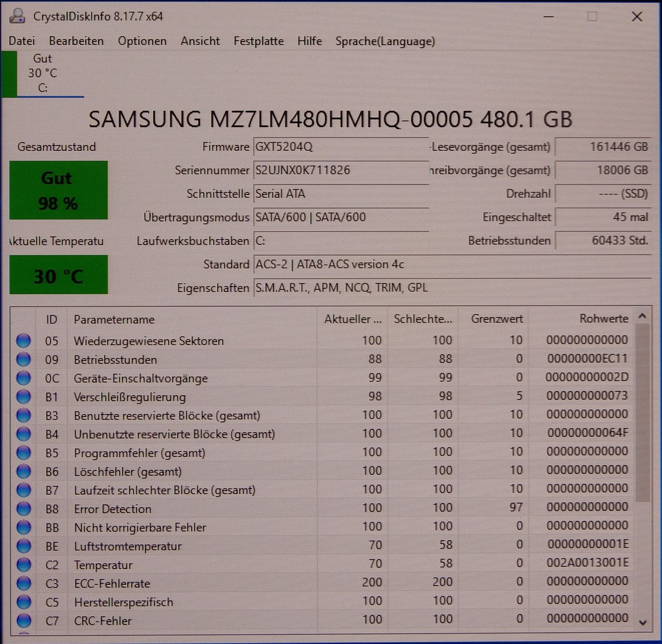Click the status icon for Error Detection row
This screenshot has height=644, width=662.
point(23,509)
